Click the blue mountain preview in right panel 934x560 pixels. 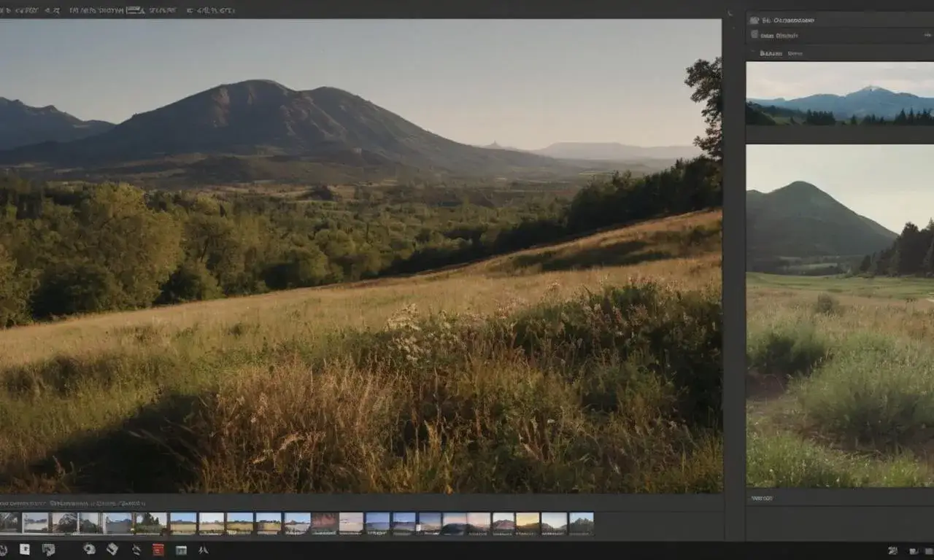click(840, 93)
